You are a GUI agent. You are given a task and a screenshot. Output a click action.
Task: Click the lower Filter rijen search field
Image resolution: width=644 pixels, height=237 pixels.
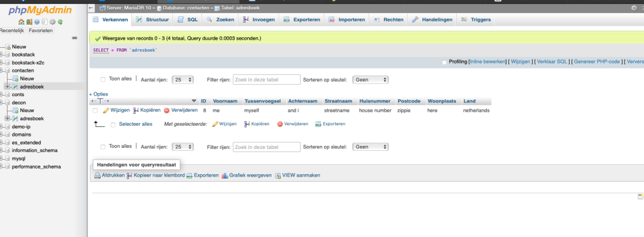[267, 146]
